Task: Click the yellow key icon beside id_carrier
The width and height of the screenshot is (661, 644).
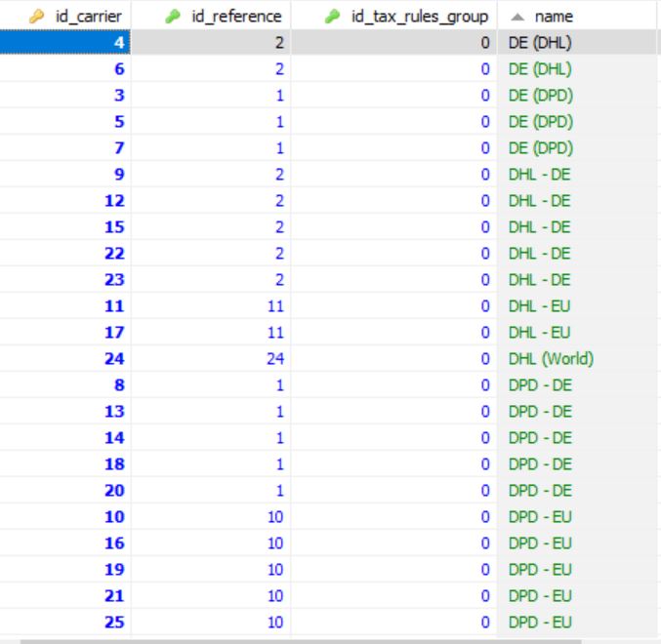Action: click(x=37, y=17)
